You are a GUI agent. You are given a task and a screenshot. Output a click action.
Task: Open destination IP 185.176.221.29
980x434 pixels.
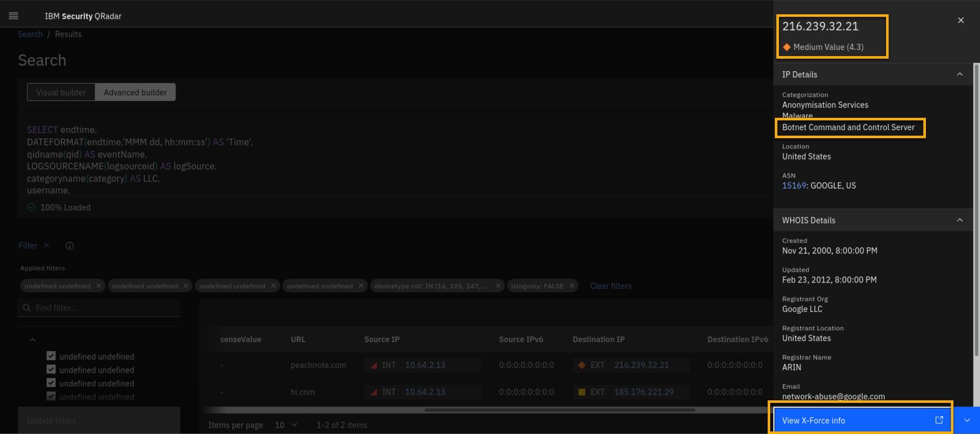pos(644,392)
